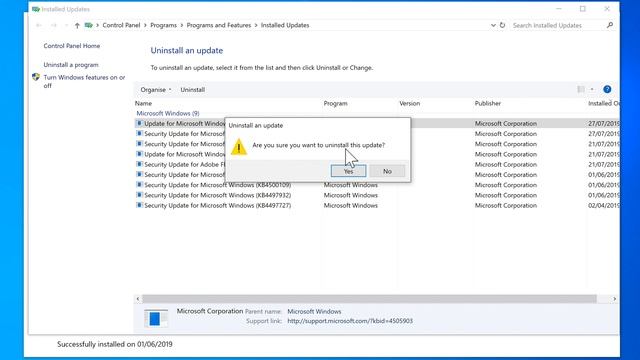
Task: Open the Organise dropdown menu
Action: tap(156, 89)
